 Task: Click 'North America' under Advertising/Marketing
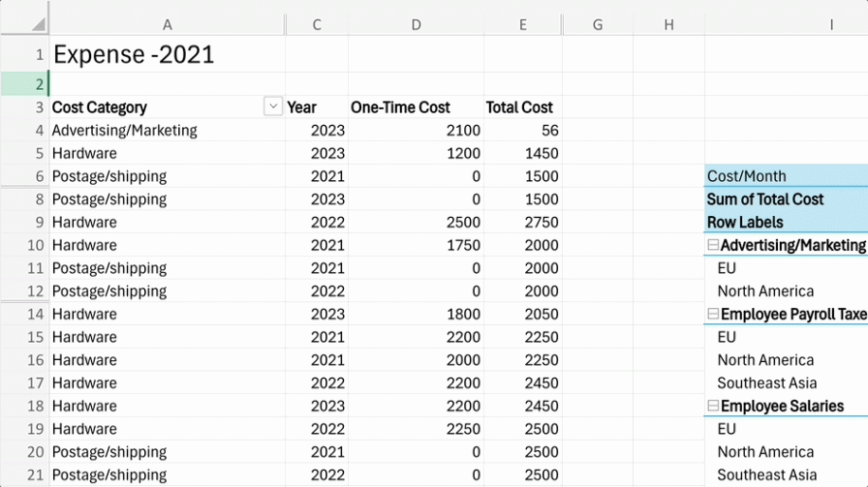coord(765,291)
